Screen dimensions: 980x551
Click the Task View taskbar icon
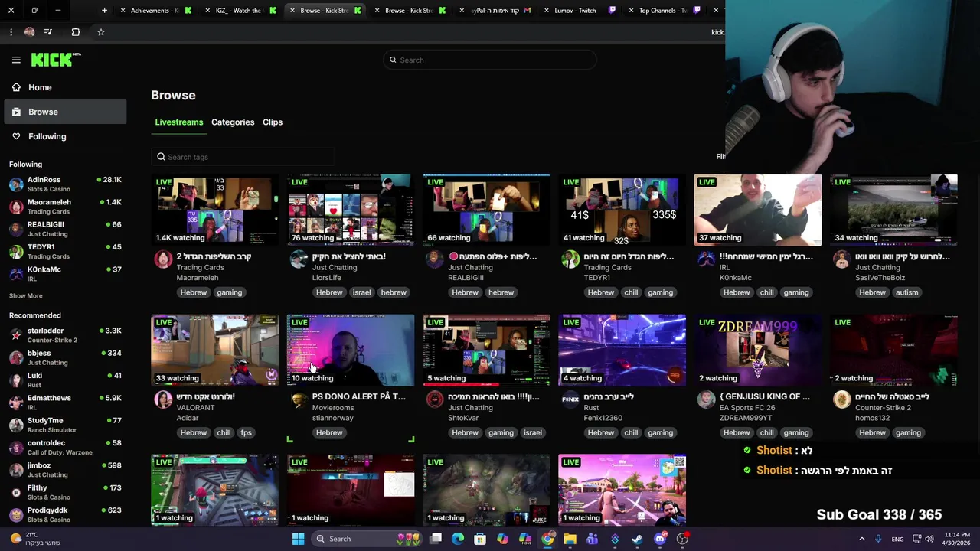click(x=436, y=539)
